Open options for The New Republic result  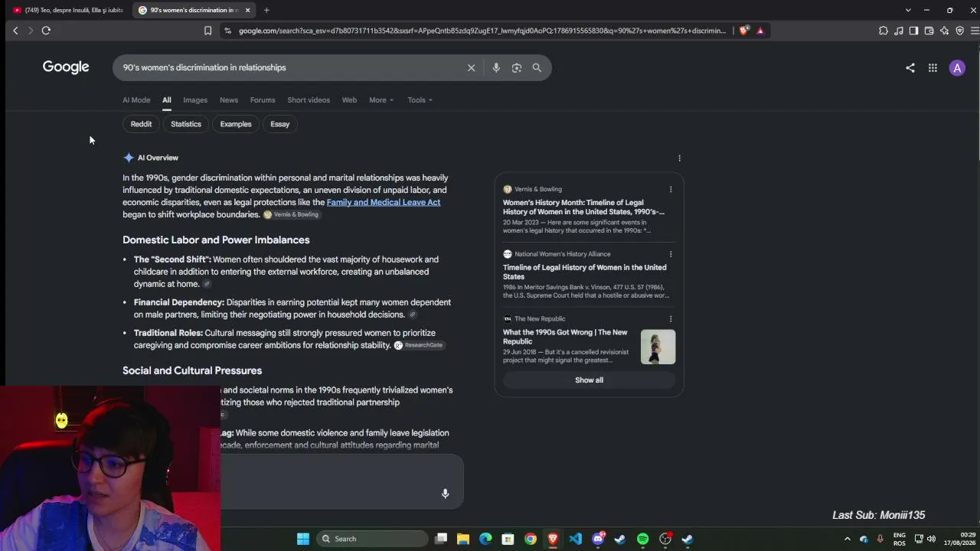(671, 319)
